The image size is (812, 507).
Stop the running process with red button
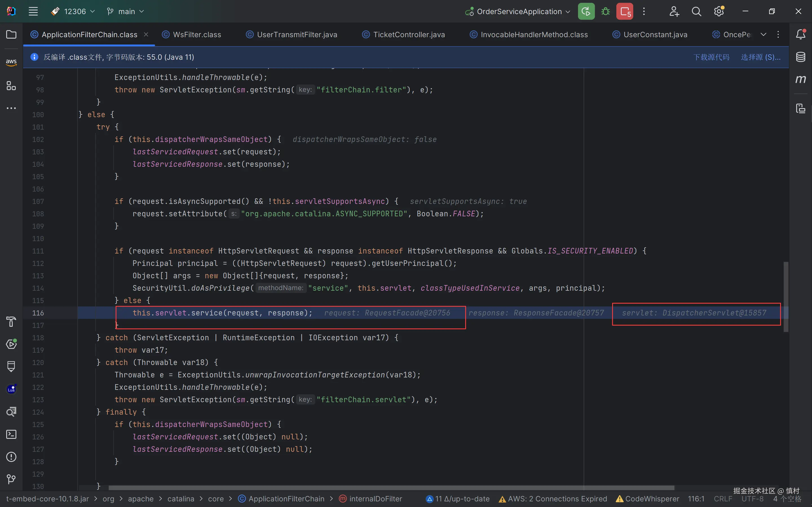point(625,11)
